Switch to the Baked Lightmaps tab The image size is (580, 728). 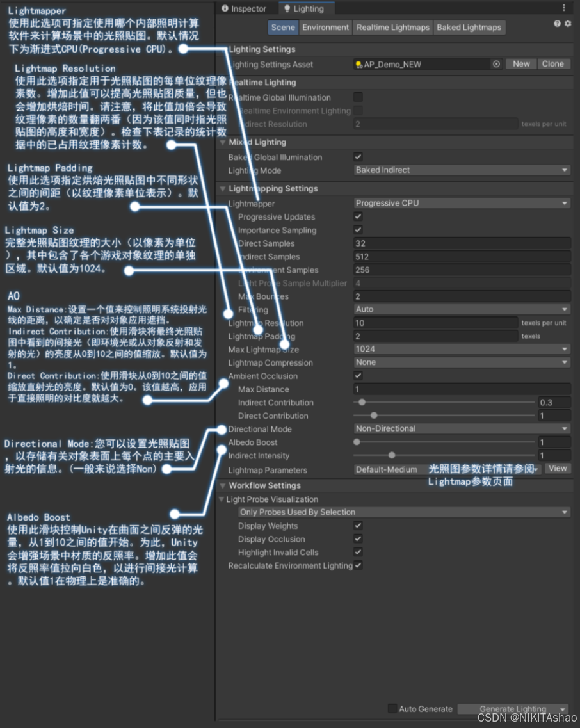(469, 27)
